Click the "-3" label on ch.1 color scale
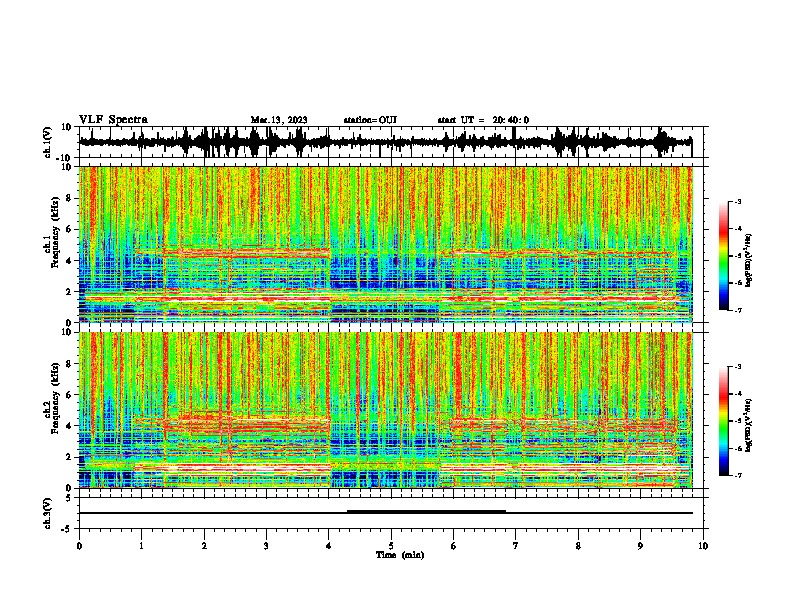The height and width of the screenshot is (612, 792). [738, 202]
